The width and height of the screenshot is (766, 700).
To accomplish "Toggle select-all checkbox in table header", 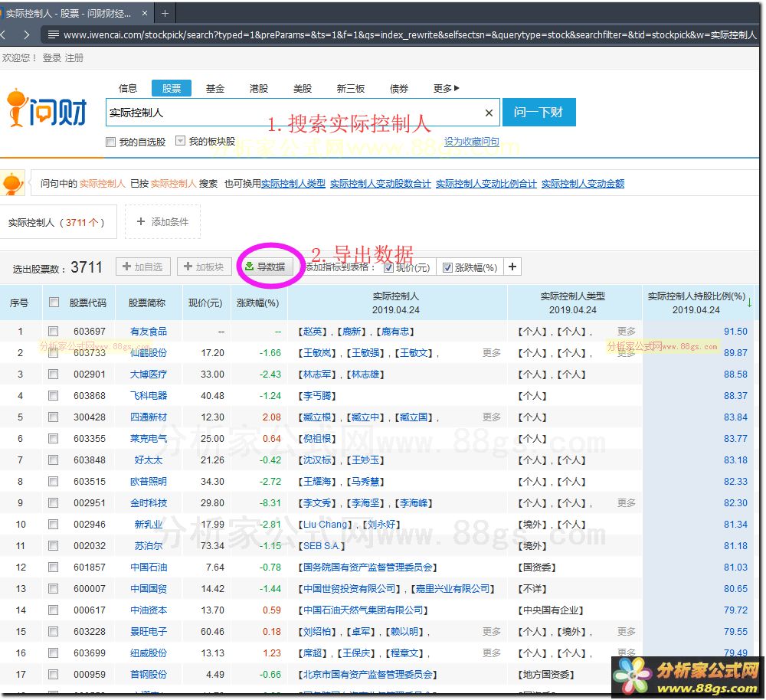I will pos(54,303).
